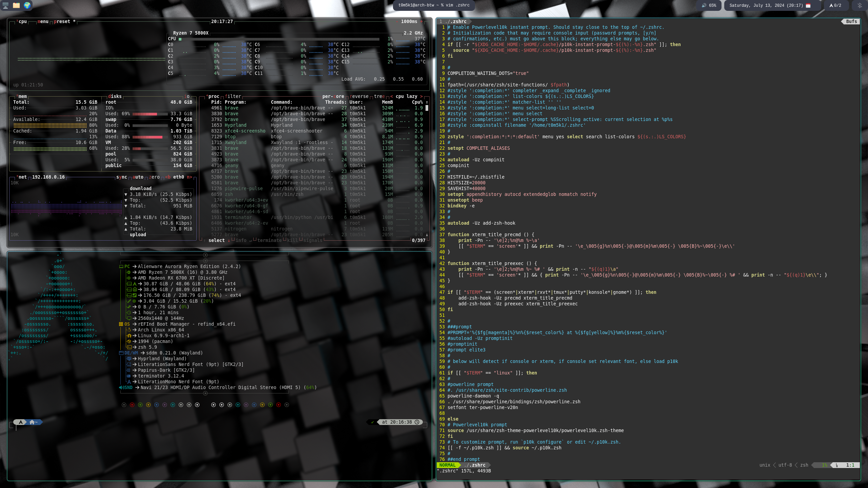This screenshot has height=488, width=868.
Task: Toggle net sync scaling in btop
Action: coord(122,177)
